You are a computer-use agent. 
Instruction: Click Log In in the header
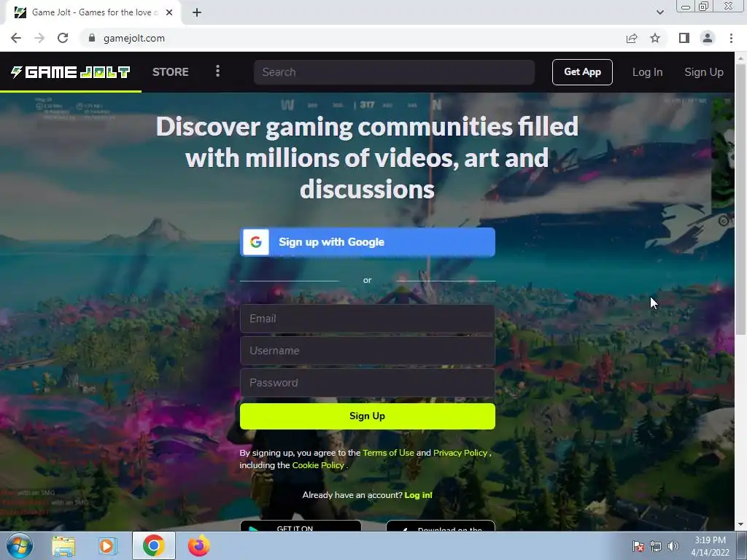tap(647, 72)
